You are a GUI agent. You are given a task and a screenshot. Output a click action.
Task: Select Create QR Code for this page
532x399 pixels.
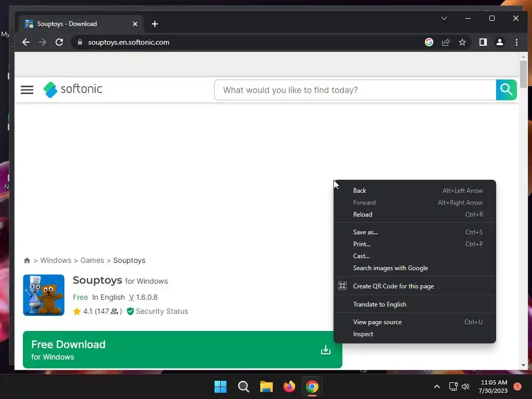pyautogui.click(x=415, y=286)
